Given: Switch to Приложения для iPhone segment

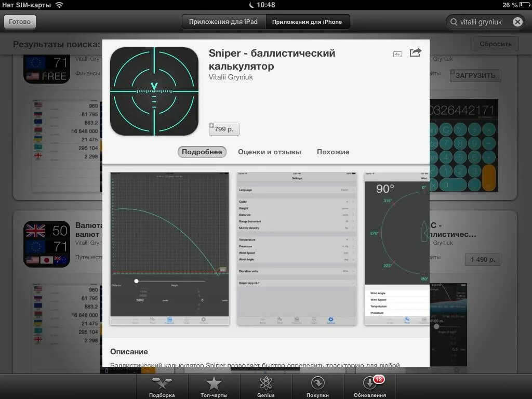Looking at the screenshot, I should pos(307,22).
